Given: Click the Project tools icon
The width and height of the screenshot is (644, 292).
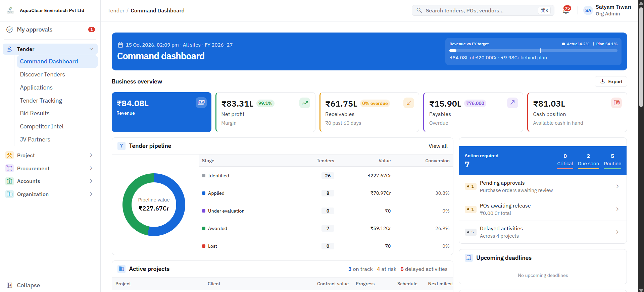Looking at the screenshot, I should pyautogui.click(x=10, y=155).
